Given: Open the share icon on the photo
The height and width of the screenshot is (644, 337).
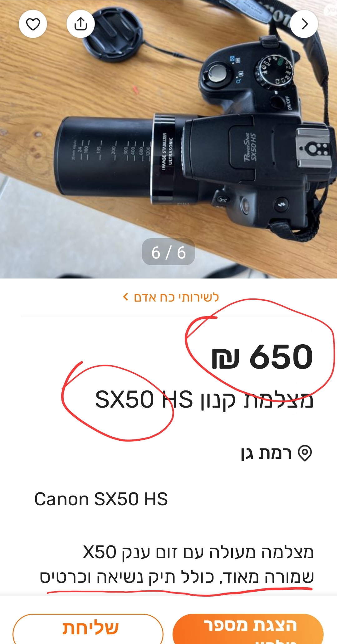Looking at the screenshot, I should pos(81,24).
